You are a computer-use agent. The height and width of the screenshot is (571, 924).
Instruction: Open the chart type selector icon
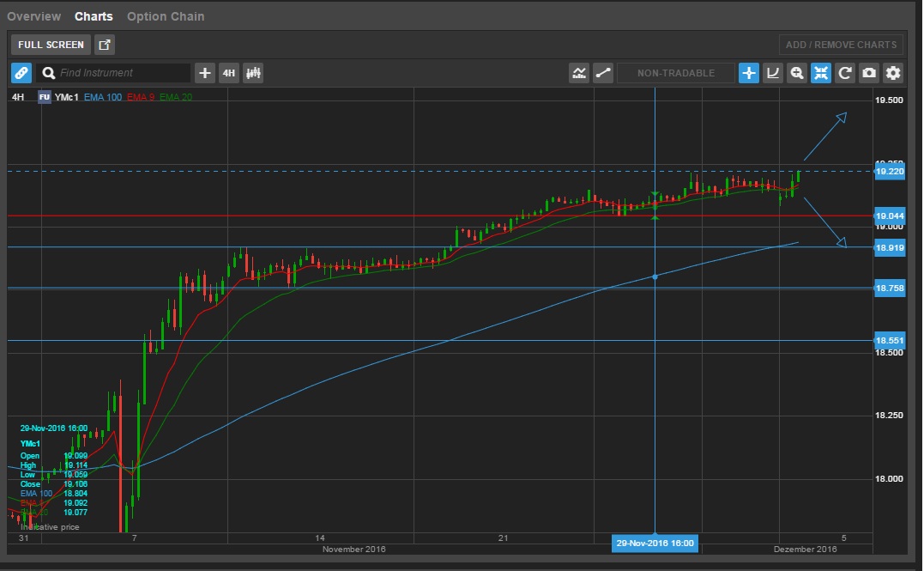pos(579,73)
